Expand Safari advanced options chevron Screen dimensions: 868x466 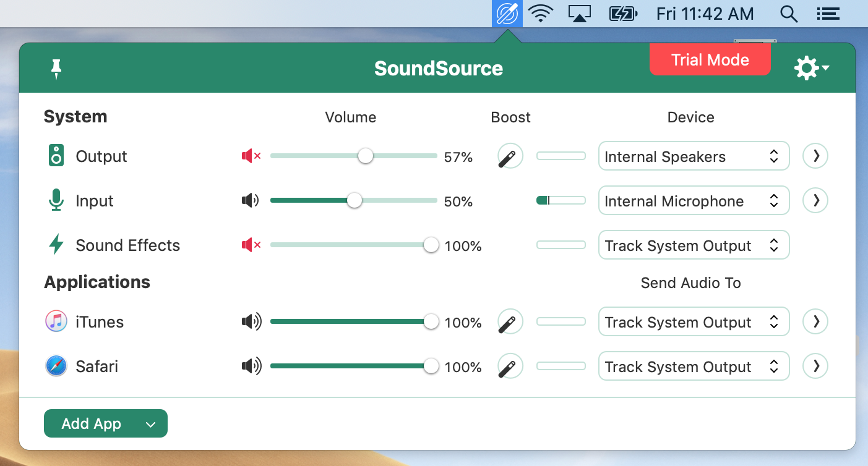815,366
